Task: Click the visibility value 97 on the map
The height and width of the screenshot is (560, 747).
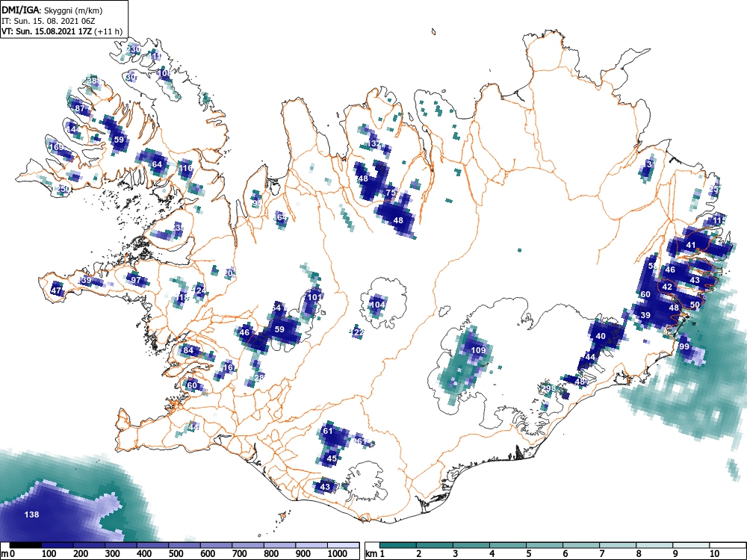Action: pyautogui.click(x=136, y=279)
